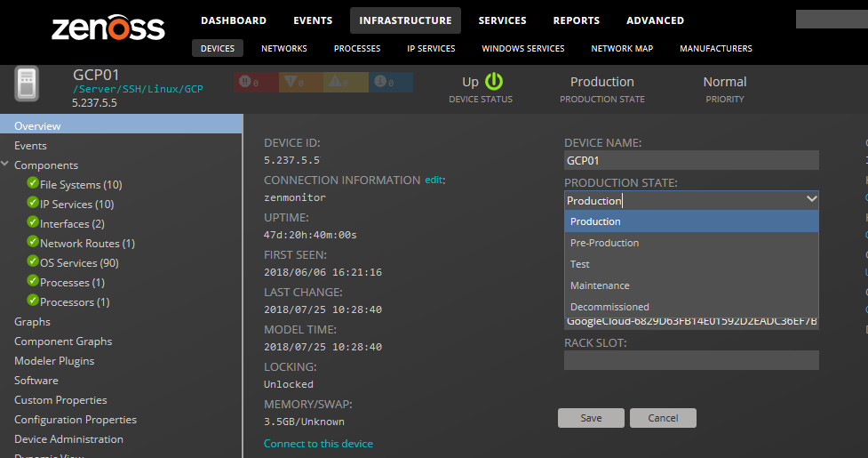Select Overview in the left panel
Image resolution: width=868 pixels, height=458 pixels.
[121, 125]
